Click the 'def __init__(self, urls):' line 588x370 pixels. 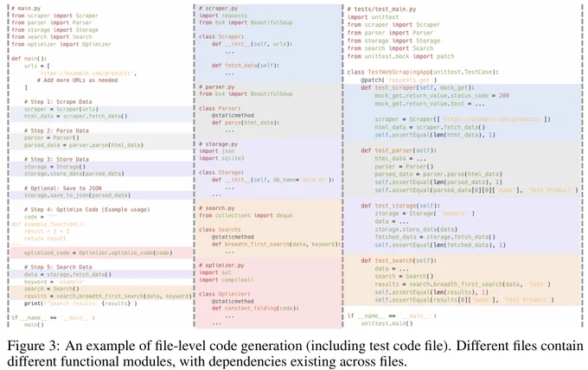click(252, 44)
